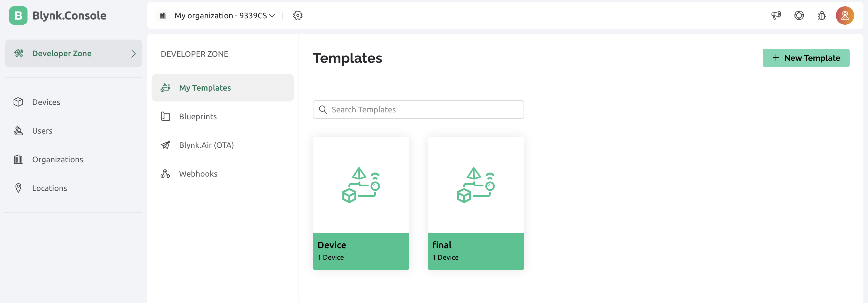Open organization settings gear icon
868x303 pixels.
tap(298, 15)
